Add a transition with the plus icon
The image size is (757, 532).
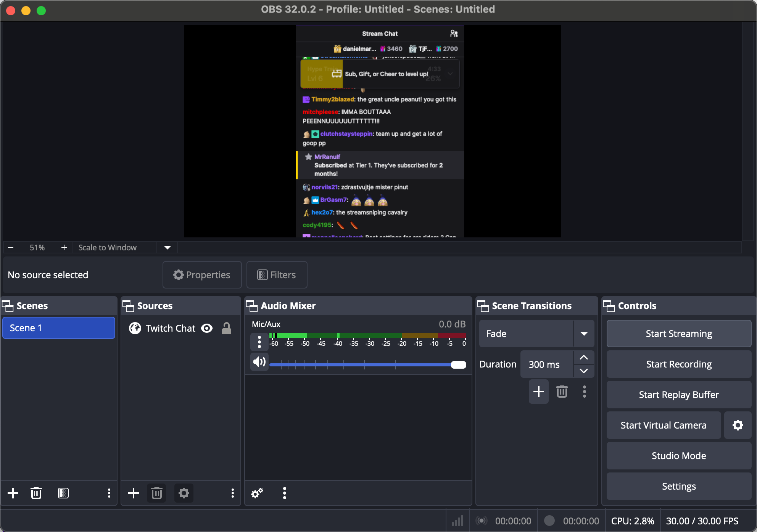pos(538,392)
